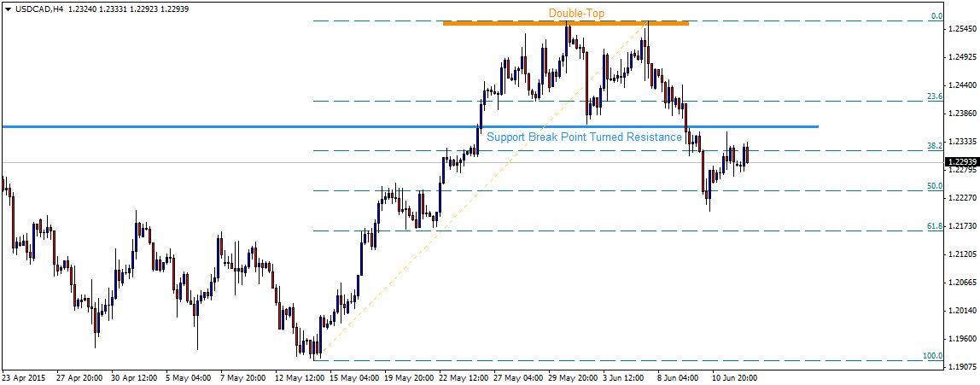Click the 23 Apr 2015 date label
The image size is (980, 385).
click(x=22, y=378)
